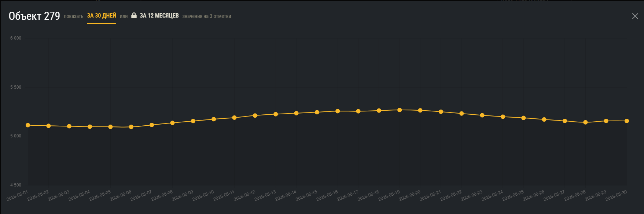Screen dimensions: 644x214
Task: Select the last data point at 2026-08-30
Action: (627, 121)
